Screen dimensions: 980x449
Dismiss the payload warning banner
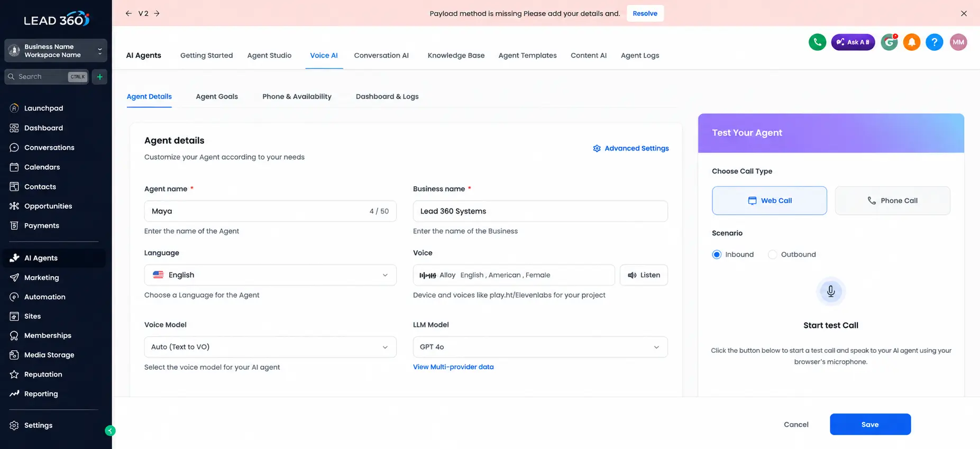(964, 13)
